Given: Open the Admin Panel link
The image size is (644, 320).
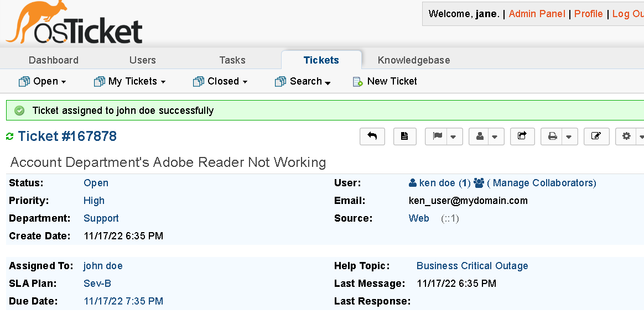Looking at the screenshot, I should point(537,13).
